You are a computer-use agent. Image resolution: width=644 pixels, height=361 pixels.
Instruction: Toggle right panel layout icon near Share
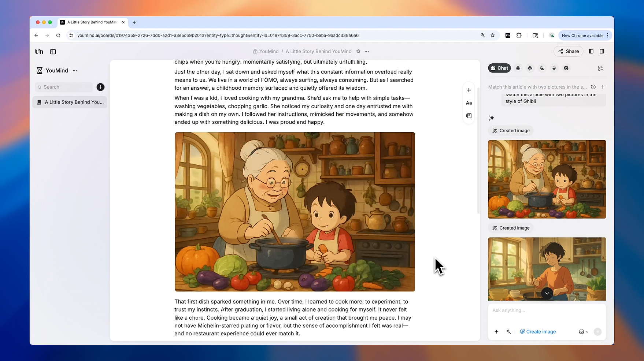point(602,51)
